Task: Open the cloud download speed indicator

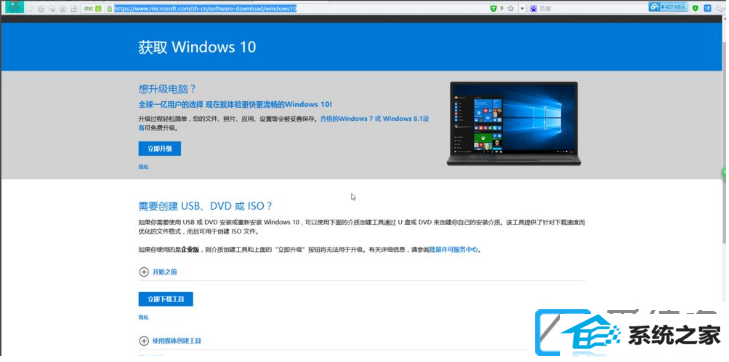Action: (668, 7)
